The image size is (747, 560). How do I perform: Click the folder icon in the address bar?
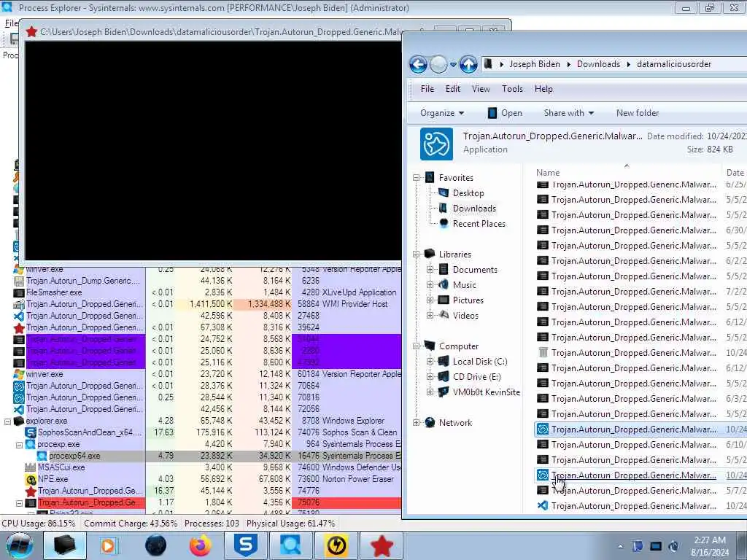pos(488,64)
